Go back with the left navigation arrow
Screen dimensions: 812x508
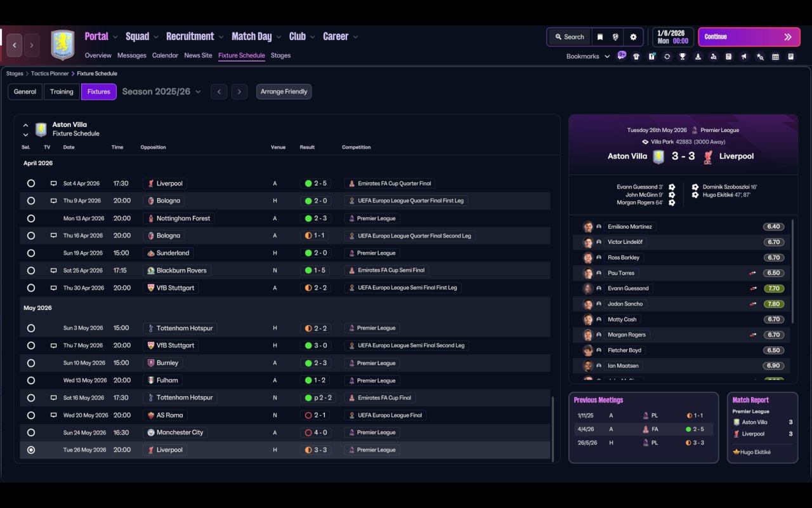click(x=15, y=45)
